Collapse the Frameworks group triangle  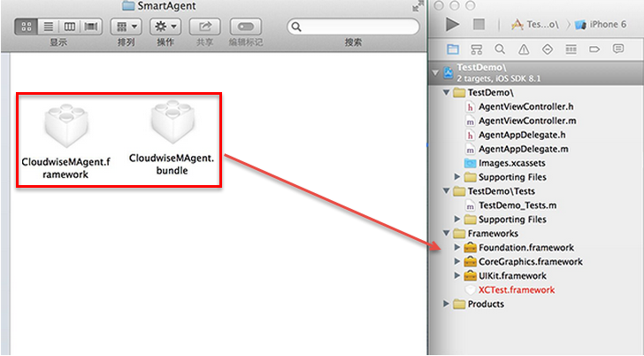447,233
